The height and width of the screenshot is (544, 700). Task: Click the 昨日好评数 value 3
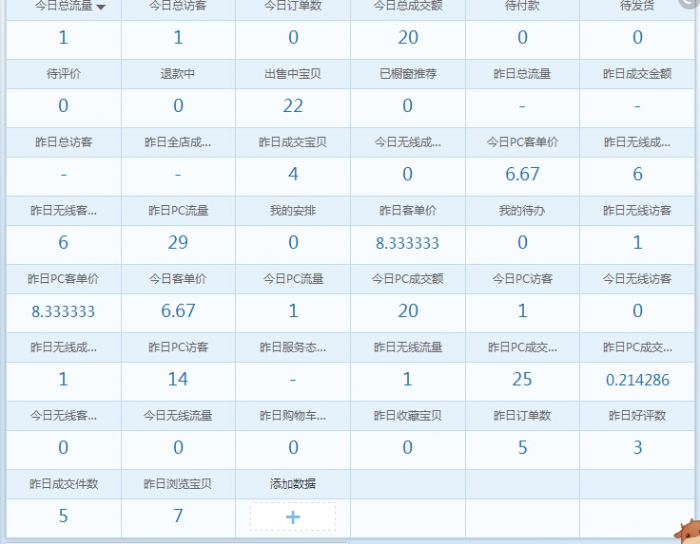coord(638,448)
